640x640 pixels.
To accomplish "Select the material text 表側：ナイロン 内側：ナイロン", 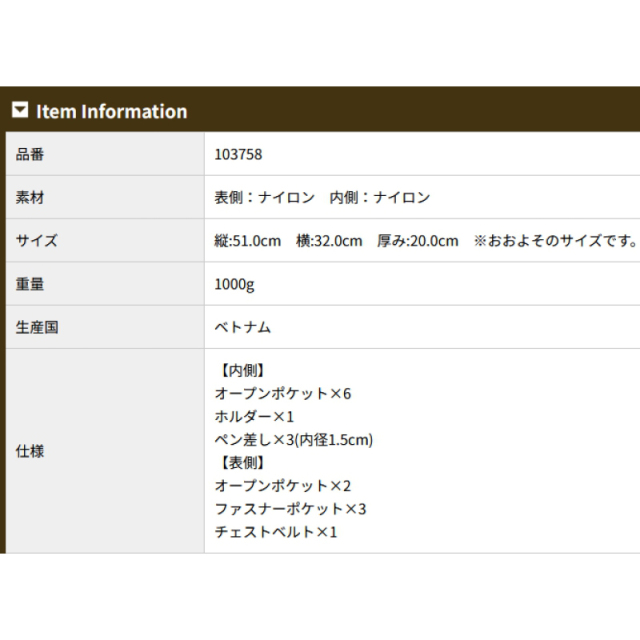I will 322,198.
